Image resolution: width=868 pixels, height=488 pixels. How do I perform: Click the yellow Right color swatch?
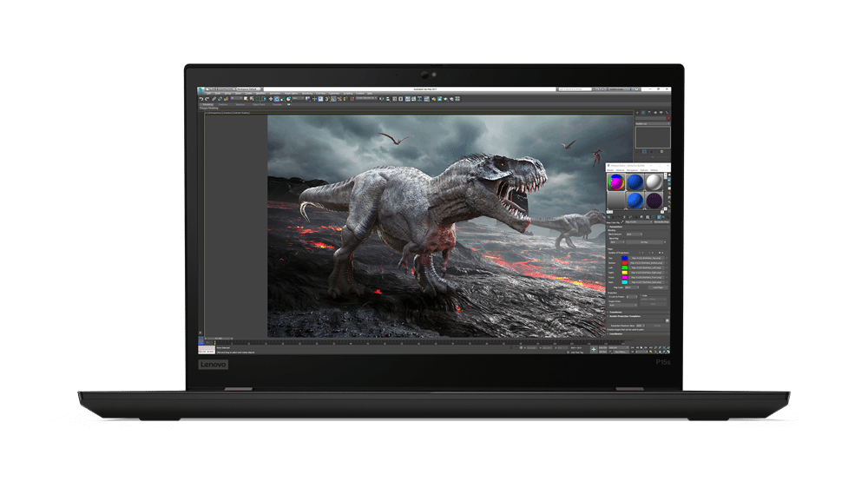[x=624, y=273]
